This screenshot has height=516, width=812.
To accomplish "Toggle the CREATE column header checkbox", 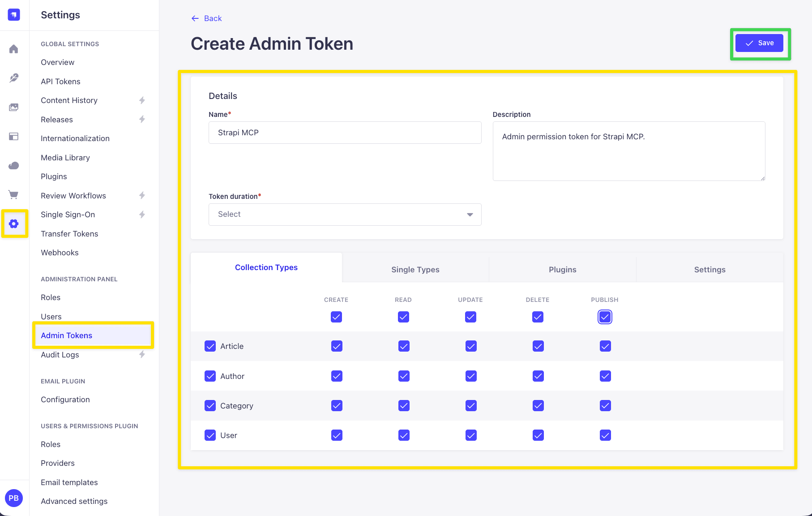I will tap(336, 317).
